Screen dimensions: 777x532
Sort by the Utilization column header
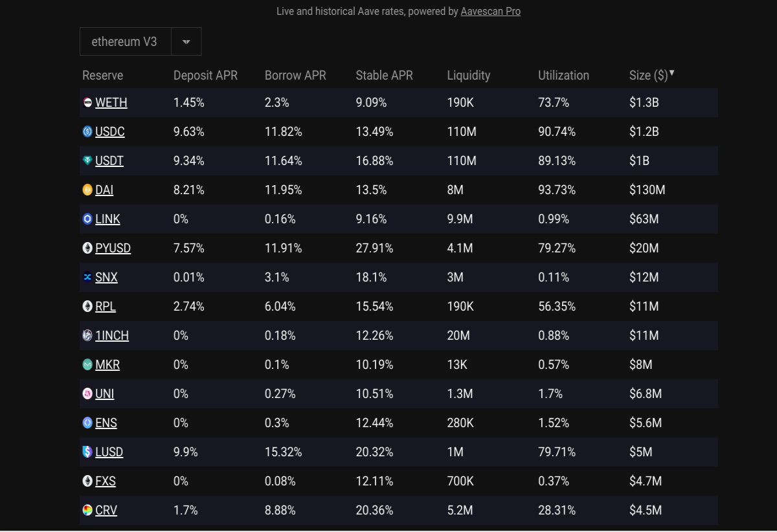[563, 75]
